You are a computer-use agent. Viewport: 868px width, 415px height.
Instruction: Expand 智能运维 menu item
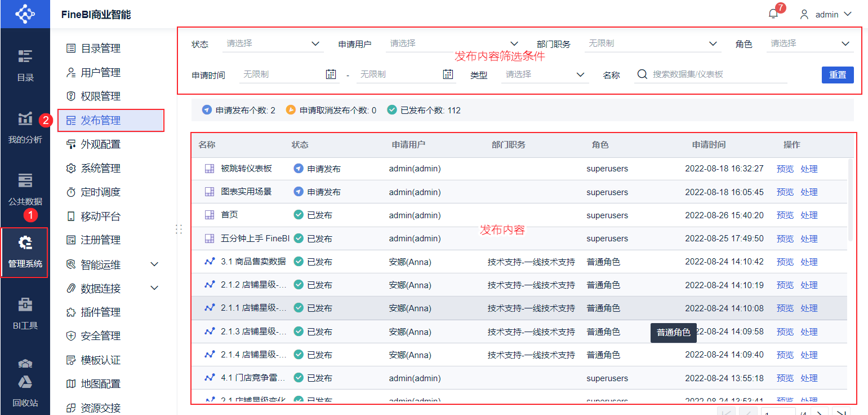click(112, 264)
